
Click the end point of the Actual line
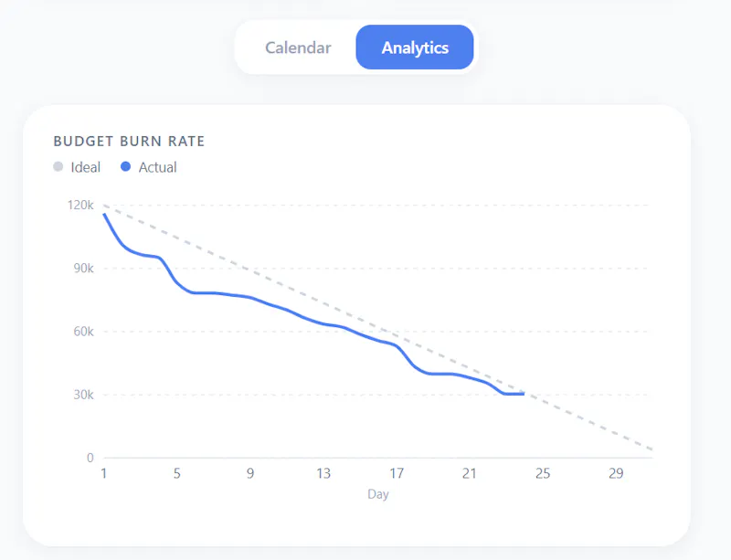pos(524,394)
